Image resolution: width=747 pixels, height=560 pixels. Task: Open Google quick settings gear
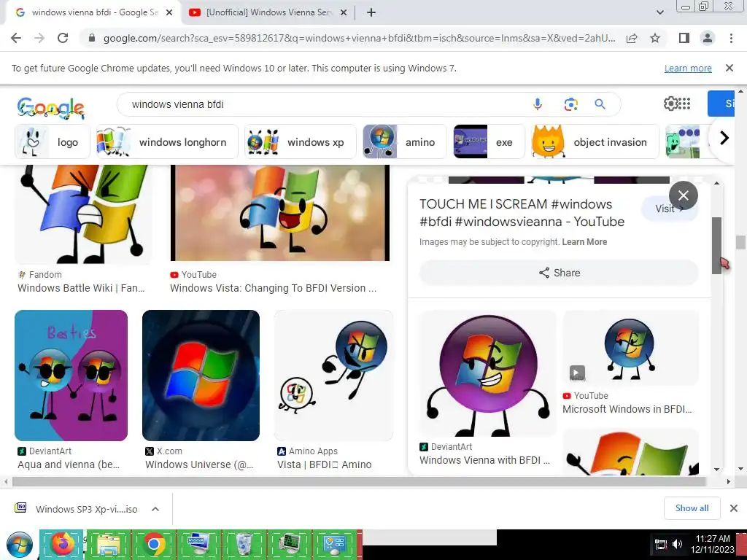(x=670, y=104)
